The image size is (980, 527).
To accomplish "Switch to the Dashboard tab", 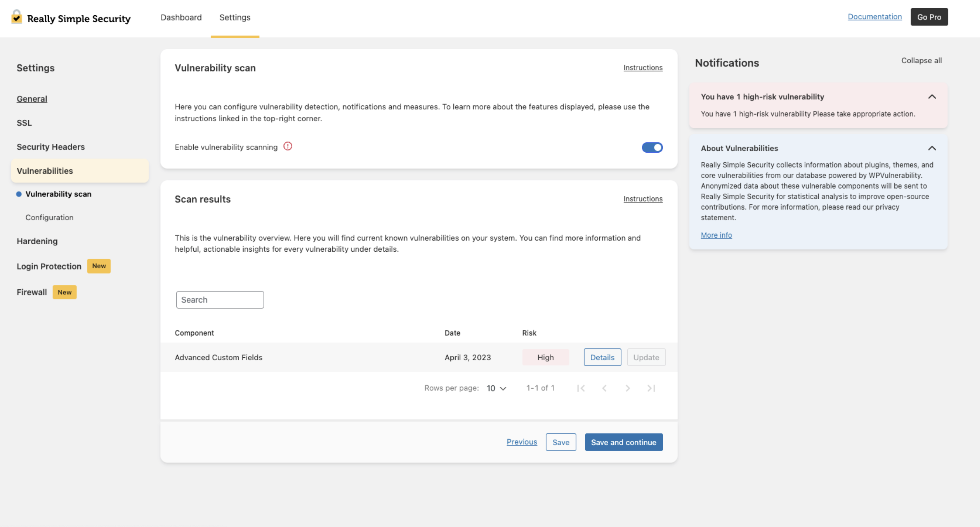I will click(181, 17).
